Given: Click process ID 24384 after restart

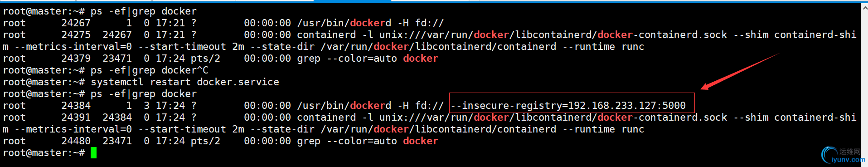Looking at the screenshot, I should 76,106.
